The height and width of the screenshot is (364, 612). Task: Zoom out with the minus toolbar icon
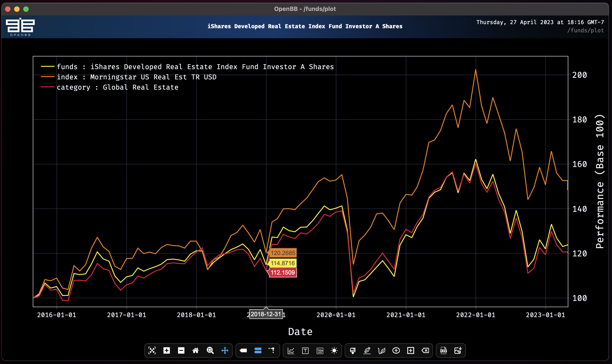(x=181, y=351)
